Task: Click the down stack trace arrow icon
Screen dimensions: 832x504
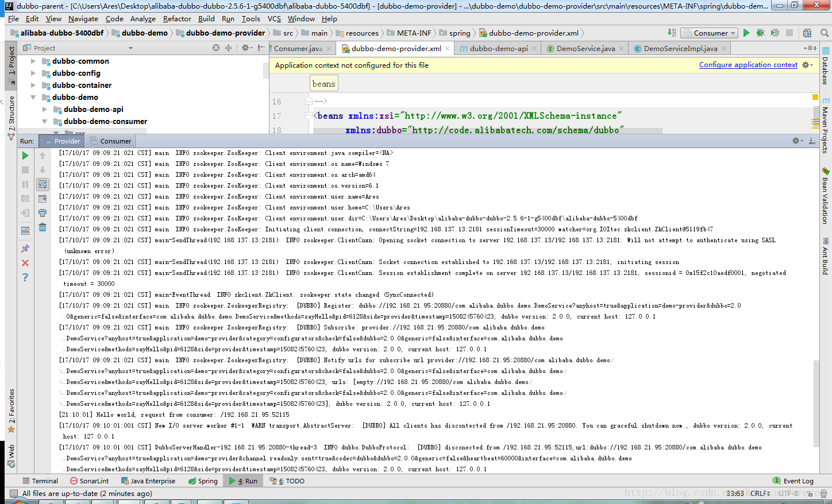Action: click(x=43, y=170)
